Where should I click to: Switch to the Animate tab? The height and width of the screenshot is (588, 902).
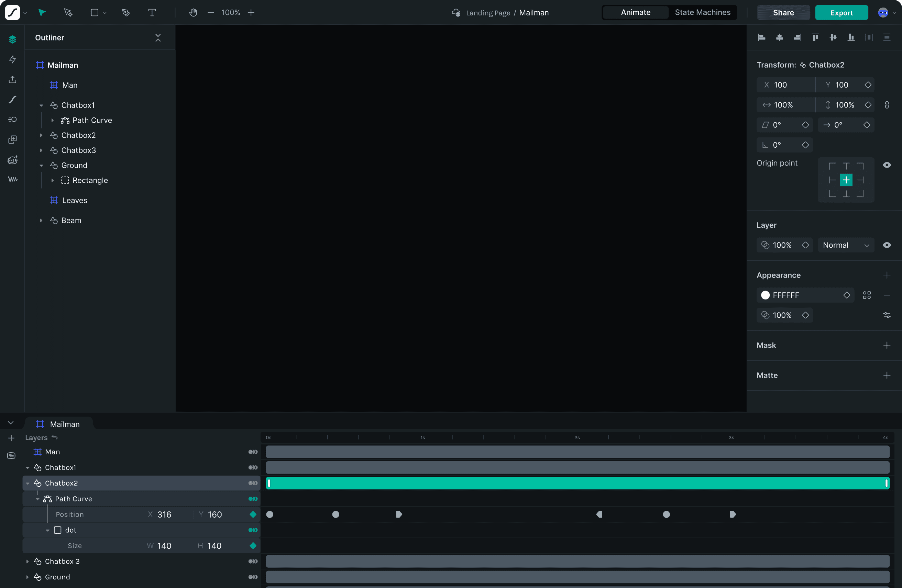636,12
